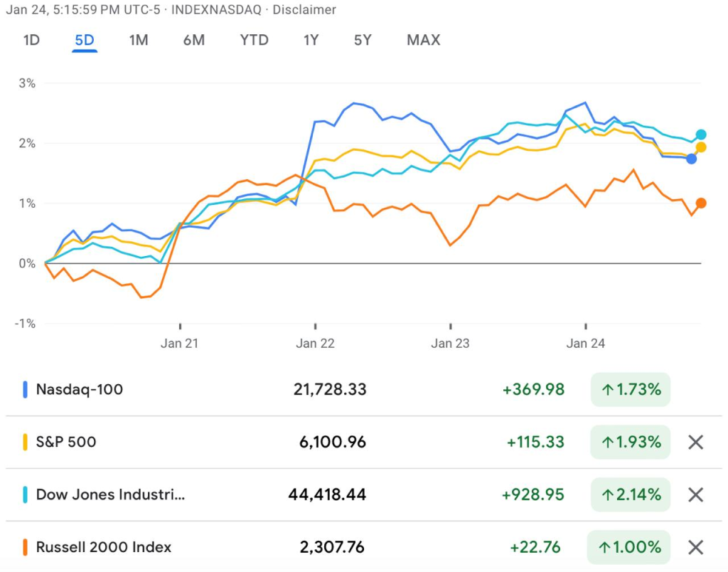Open the Nasdaq-100 index row

click(80, 389)
